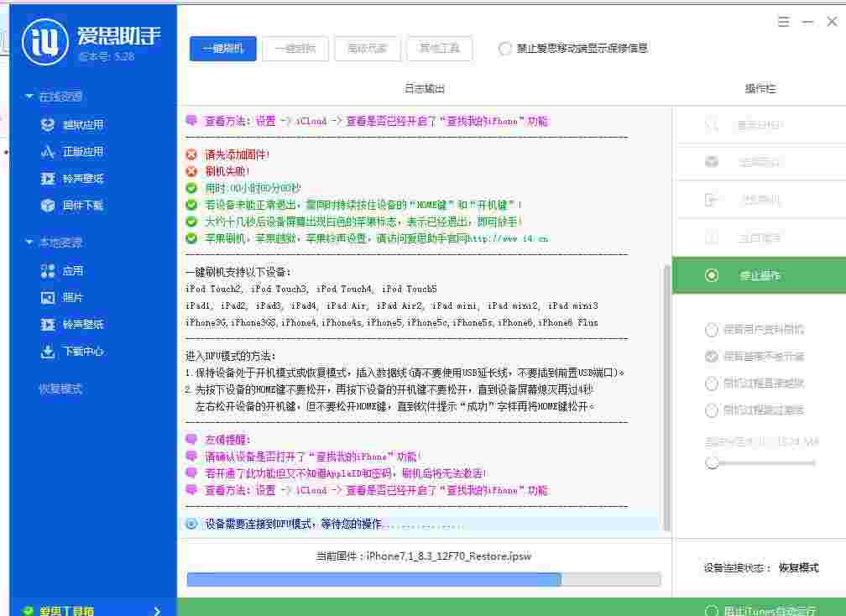
Task: Open the hamburger menu at top right
Action: coord(784,21)
